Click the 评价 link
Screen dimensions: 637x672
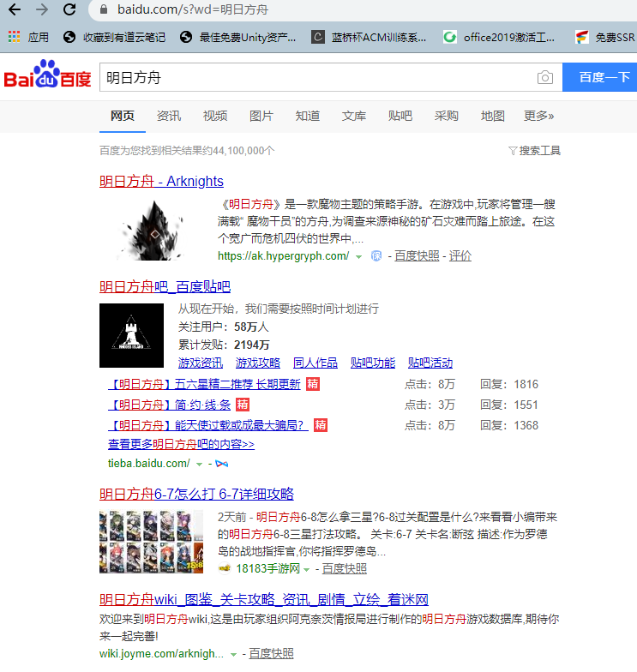pos(460,255)
